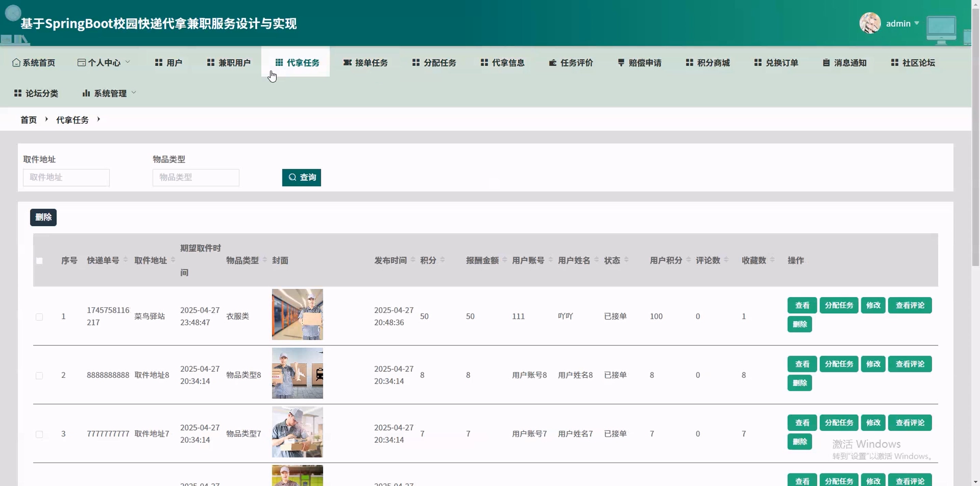Click the clipboard icon beside 消息通知
Screen dimensions: 980x486
[826, 63]
